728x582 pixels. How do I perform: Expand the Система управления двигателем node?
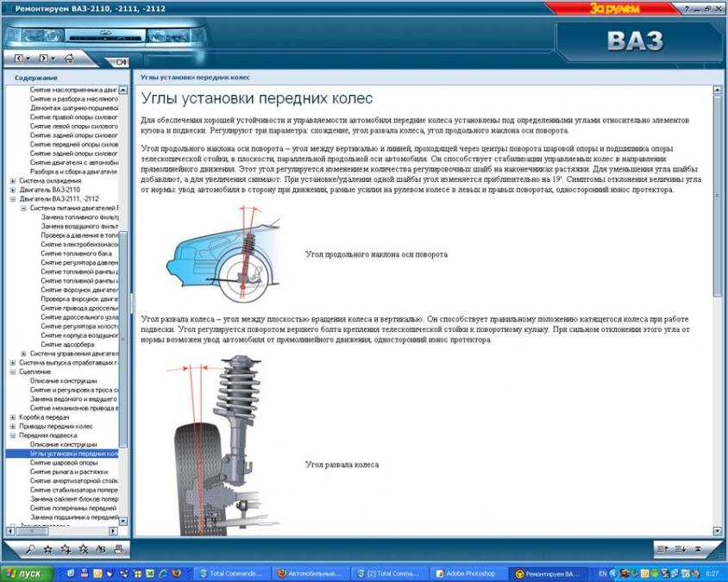pyautogui.click(x=23, y=354)
